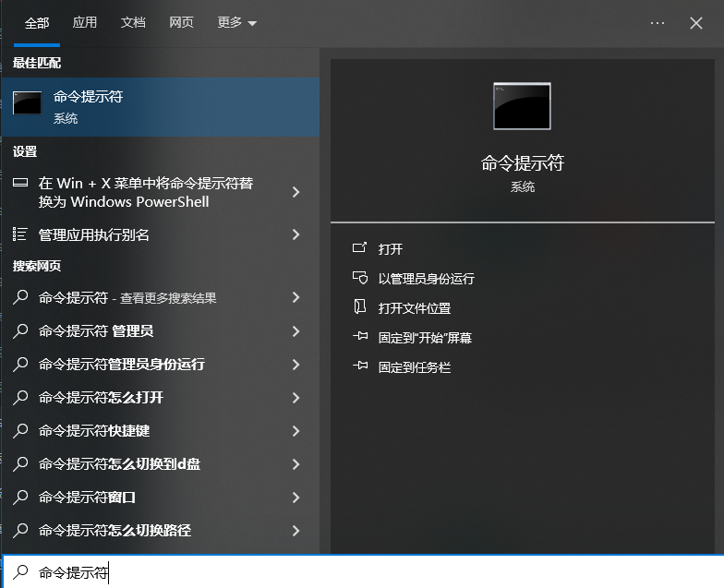Click the 以管理员身份运行 shield icon
This screenshot has height=588, width=724.
pos(360,279)
